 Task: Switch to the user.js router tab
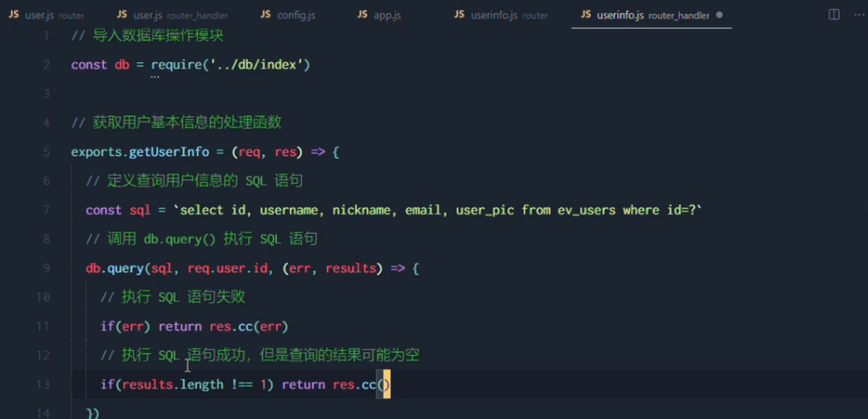tap(46, 15)
